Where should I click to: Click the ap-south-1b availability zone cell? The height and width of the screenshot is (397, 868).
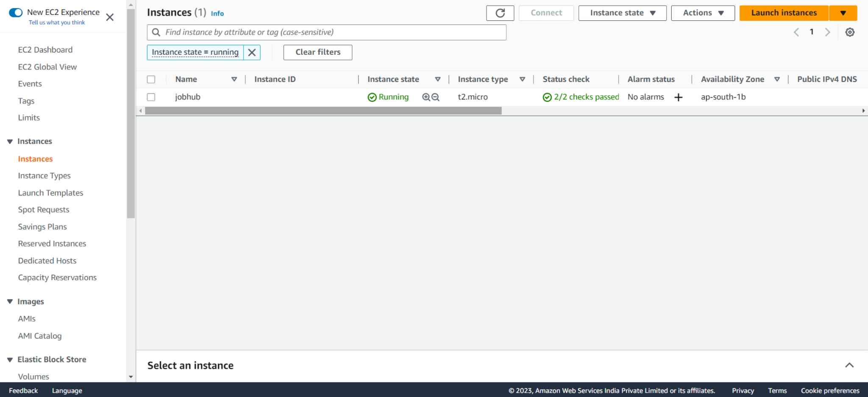tap(723, 97)
